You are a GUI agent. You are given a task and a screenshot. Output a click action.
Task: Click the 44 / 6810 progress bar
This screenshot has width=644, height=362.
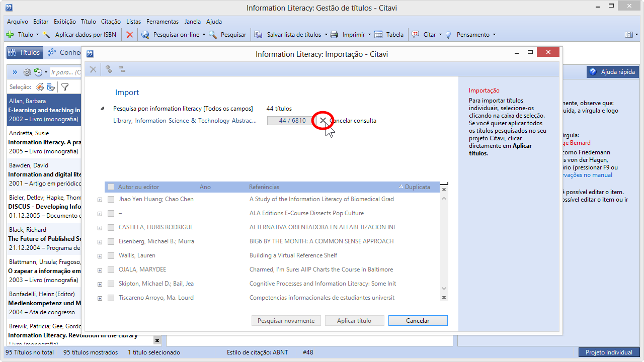292,121
